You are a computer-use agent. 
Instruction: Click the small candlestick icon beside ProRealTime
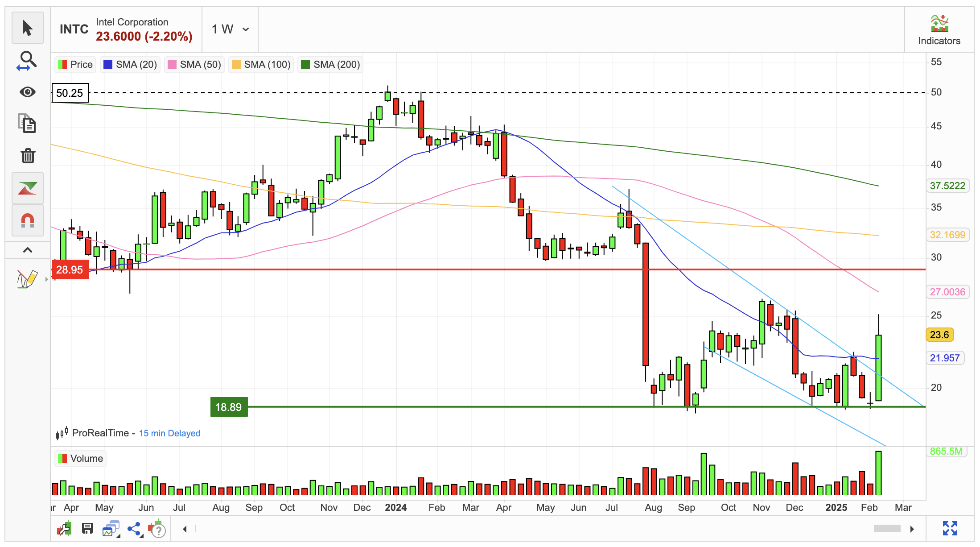click(62, 433)
